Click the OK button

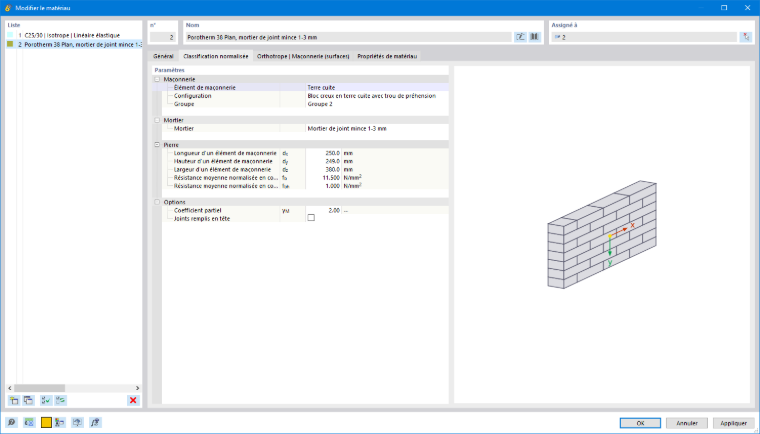coord(640,423)
